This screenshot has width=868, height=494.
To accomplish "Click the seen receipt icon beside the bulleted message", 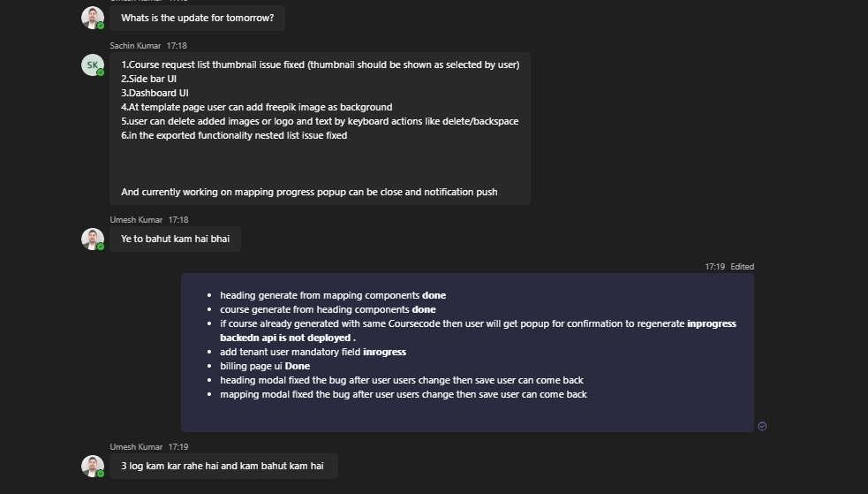I will pos(762,426).
